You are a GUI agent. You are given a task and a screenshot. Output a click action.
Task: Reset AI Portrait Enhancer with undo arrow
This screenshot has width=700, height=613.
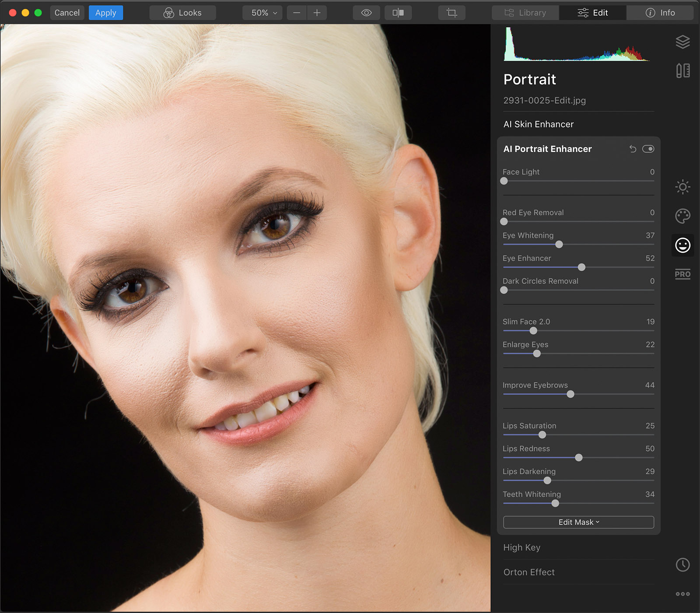pos(633,149)
